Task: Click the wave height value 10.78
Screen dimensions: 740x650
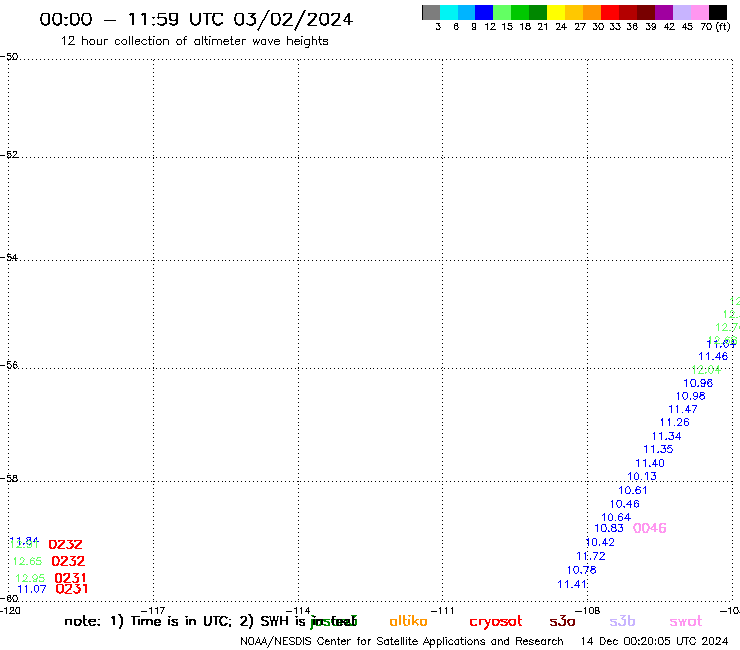Action: tap(581, 570)
